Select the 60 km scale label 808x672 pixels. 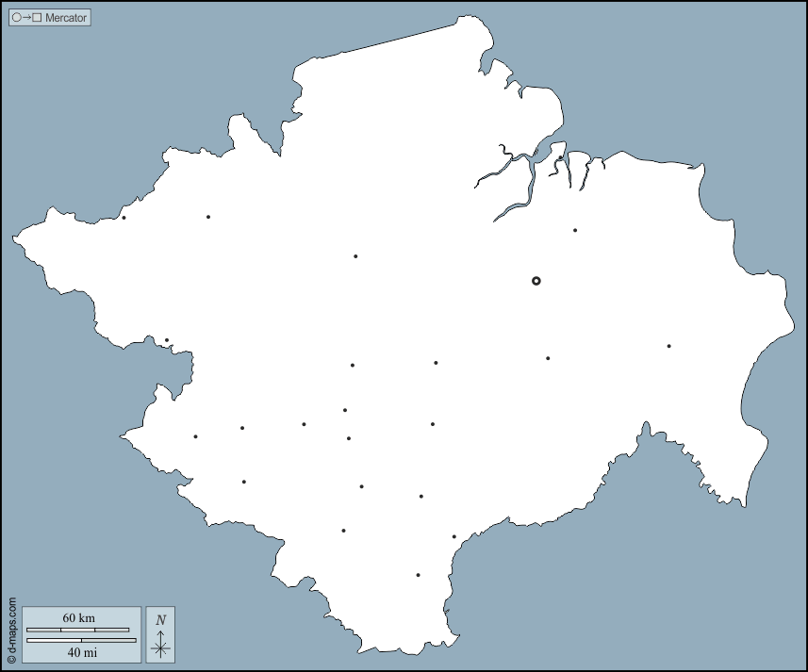[x=78, y=618]
